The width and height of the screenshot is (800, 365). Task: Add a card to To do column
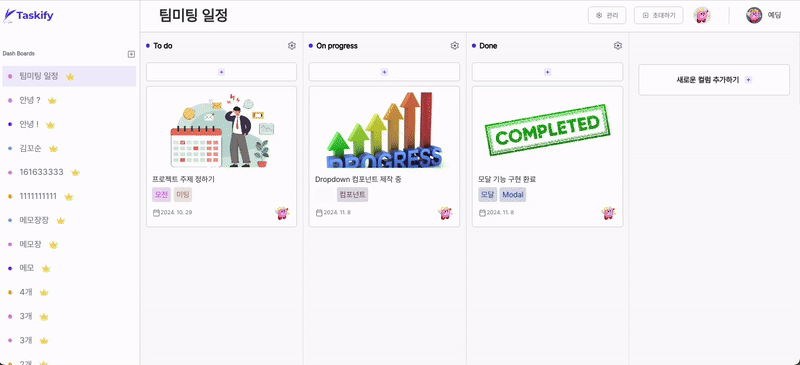(x=221, y=72)
